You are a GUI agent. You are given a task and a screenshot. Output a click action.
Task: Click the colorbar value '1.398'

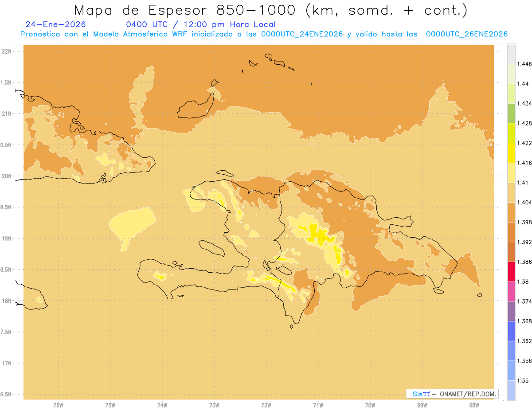(x=524, y=222)
